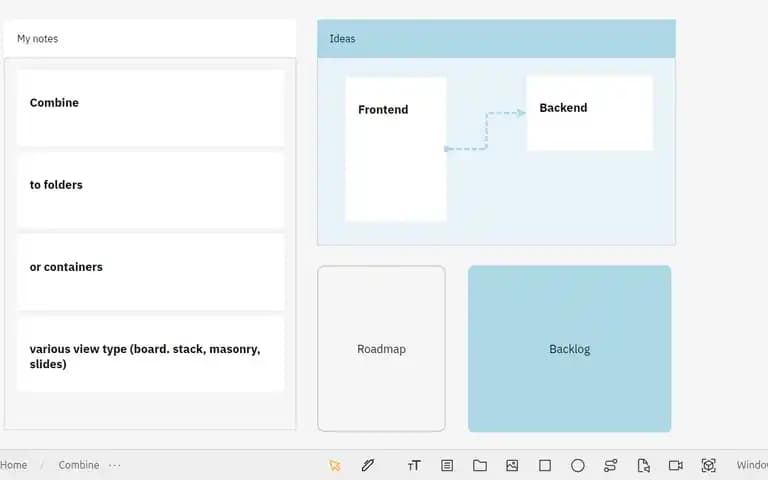
Task: Go to Home in the breadcrumb
Action: coord(14,465)
